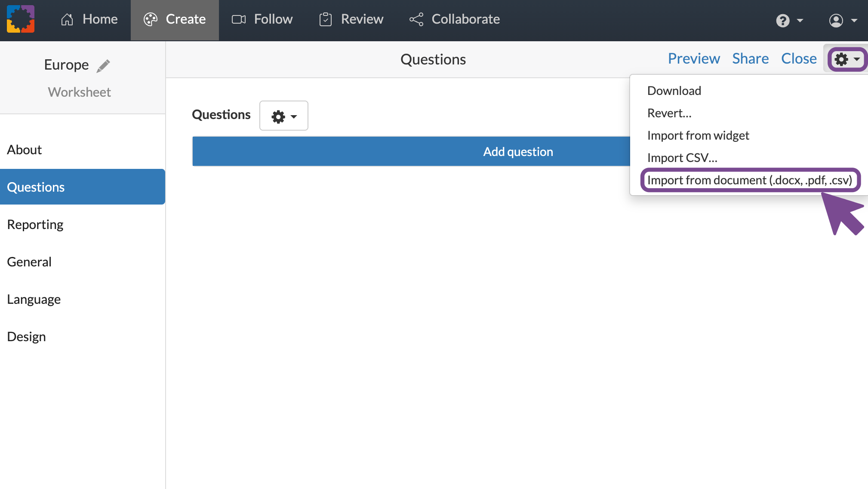Select Revert from the settings menu
The image size is (868, 489).
click(669, 113)
